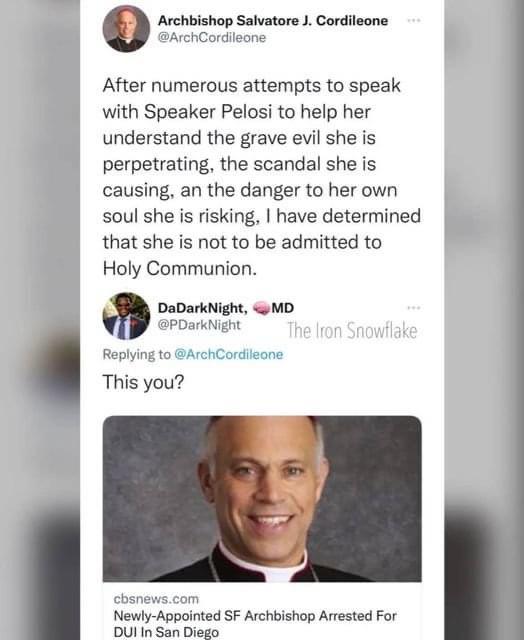This screenshot has height=640, width=524.
Task: Click the Archbishop Salvatore J. Cordileone display name
Action: tap(273, 20)
